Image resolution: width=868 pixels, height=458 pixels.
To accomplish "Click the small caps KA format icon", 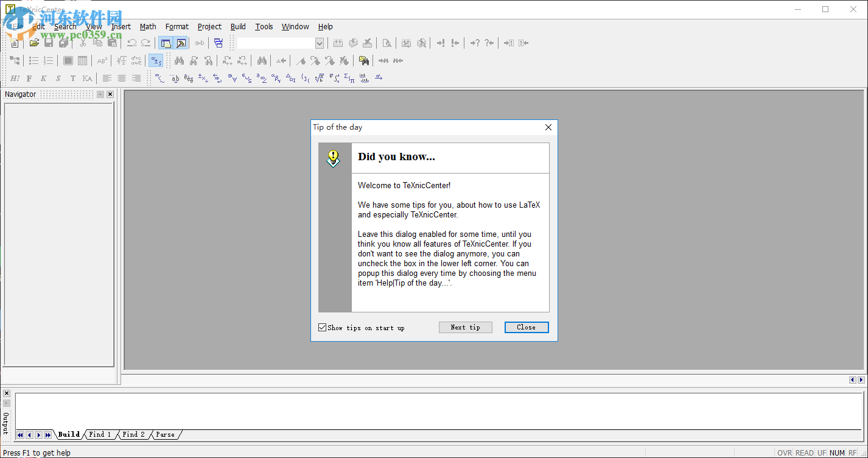I will [x=88, y=78].
